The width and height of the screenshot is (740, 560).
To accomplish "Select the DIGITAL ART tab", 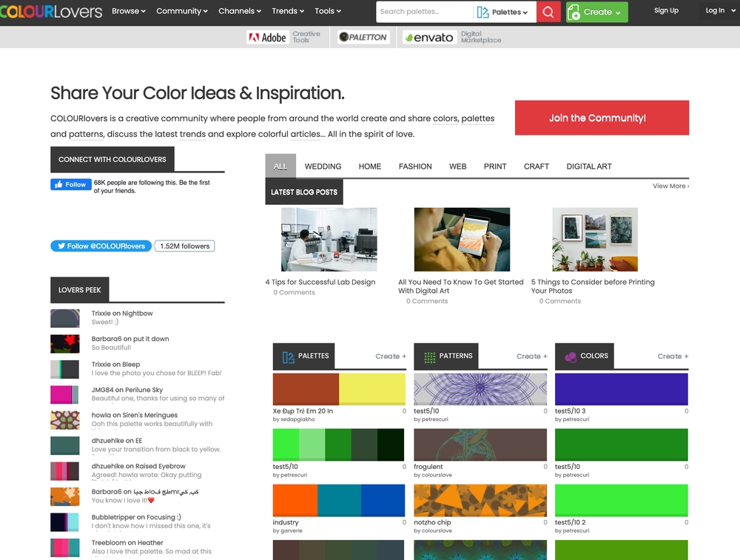I will pos(589,166).
